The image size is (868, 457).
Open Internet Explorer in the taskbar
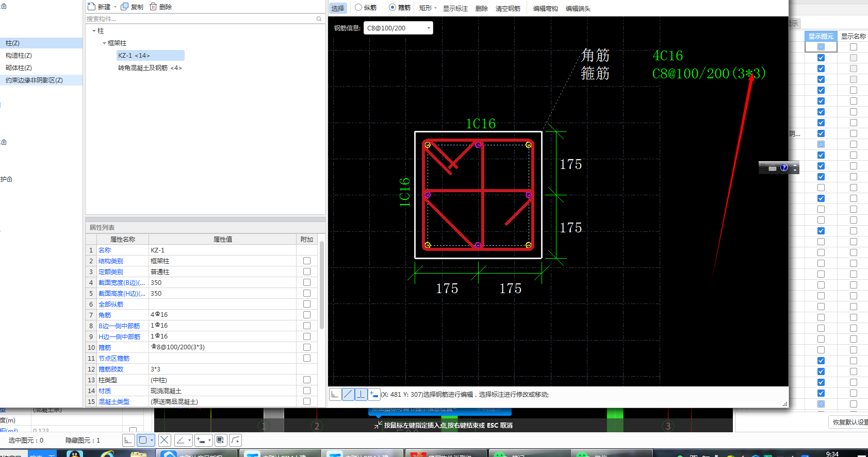[x=107, y=453]
